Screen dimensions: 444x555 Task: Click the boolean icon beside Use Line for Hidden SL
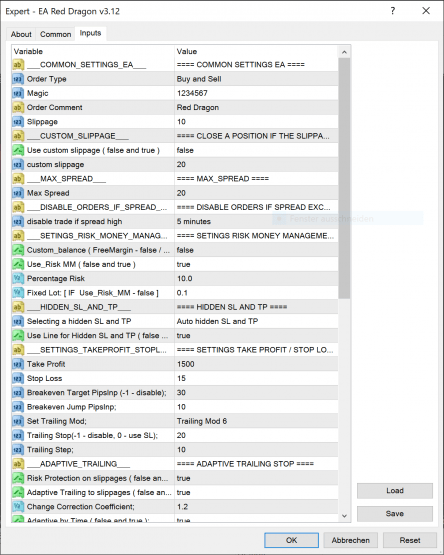pos(18,336)
